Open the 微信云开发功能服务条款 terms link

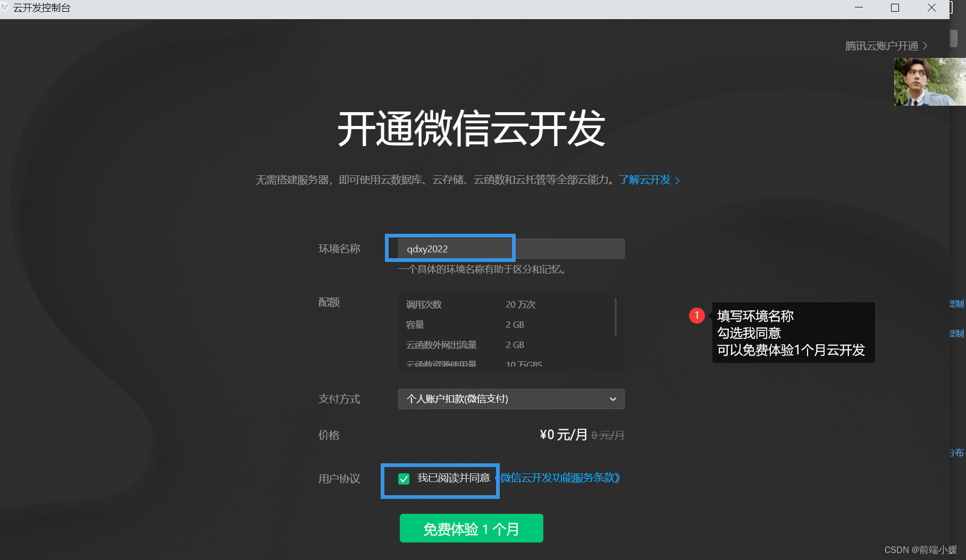tap(560, 478)
